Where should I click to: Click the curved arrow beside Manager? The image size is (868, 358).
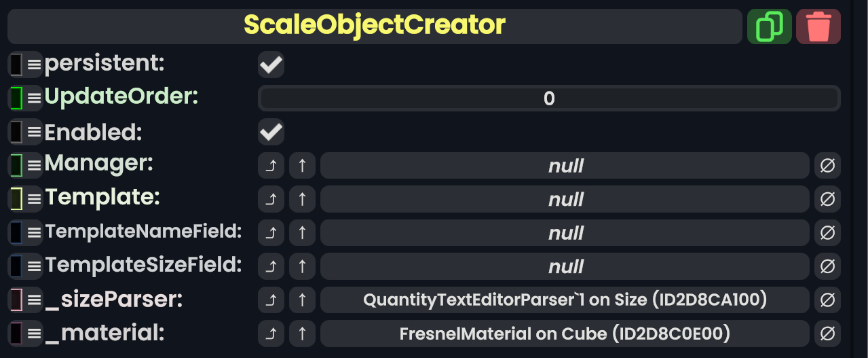271,166
